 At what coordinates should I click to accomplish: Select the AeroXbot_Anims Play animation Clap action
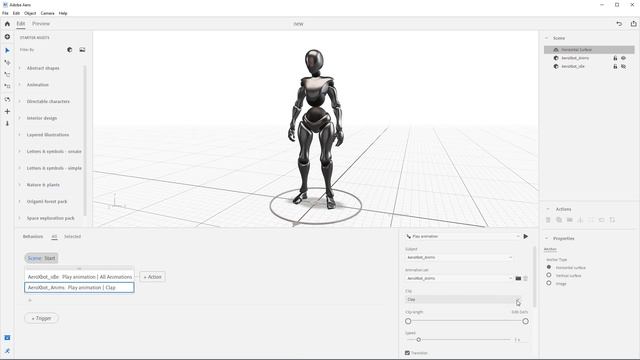[x=79, y=287]
